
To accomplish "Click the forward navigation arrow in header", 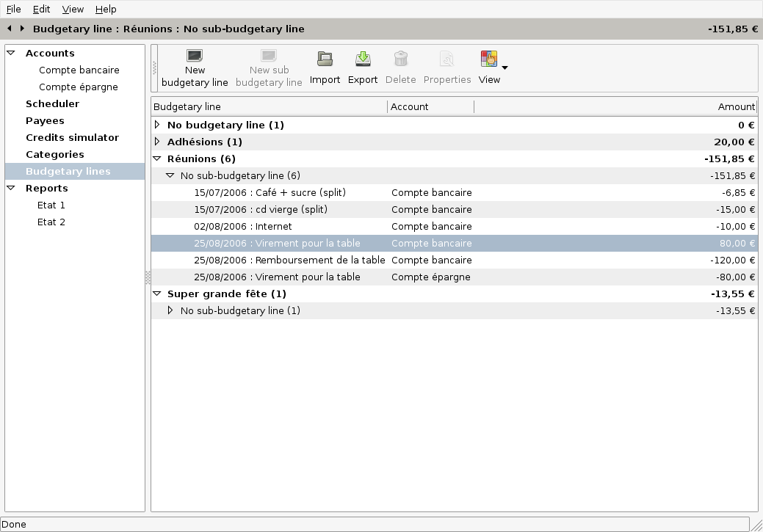I will (x=23, y=29).
